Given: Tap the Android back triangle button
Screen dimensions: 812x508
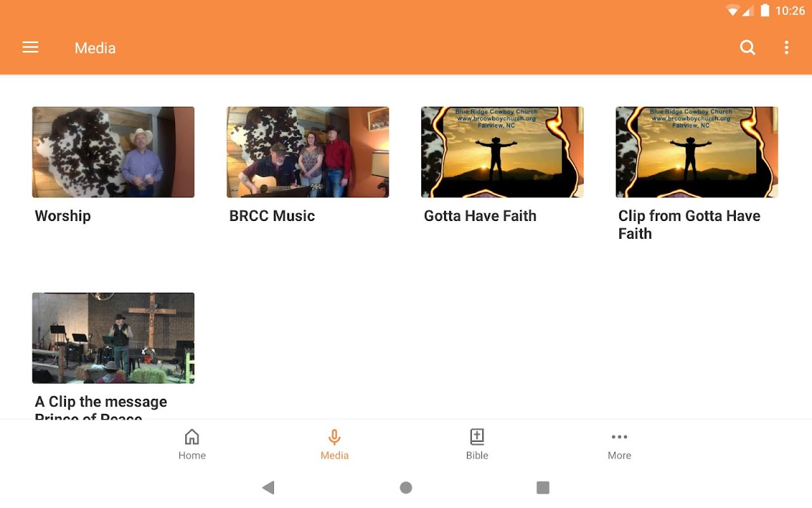Looking at the screenshot, I should [268, 488].
